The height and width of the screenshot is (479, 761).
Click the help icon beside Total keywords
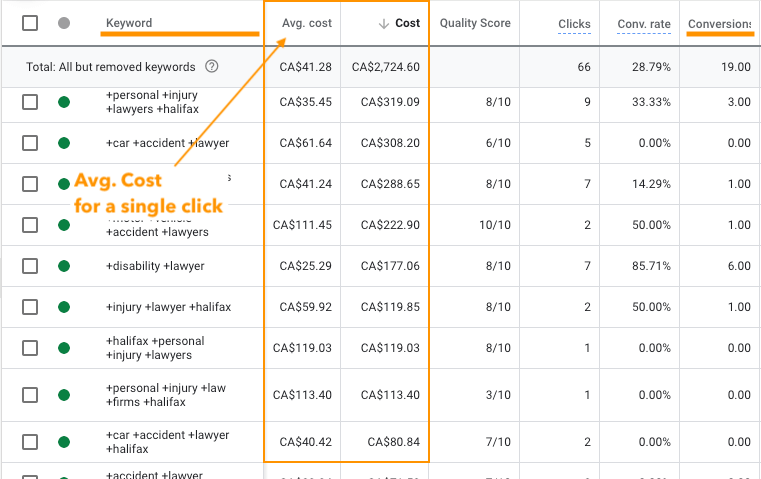(212, 66)
